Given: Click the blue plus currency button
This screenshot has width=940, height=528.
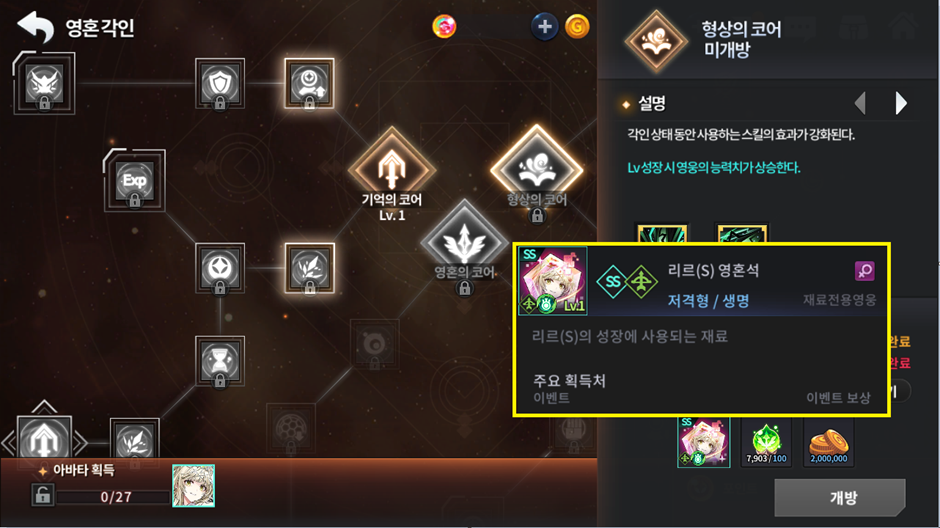Looking at the screenshot, I should tap(544, 26).
